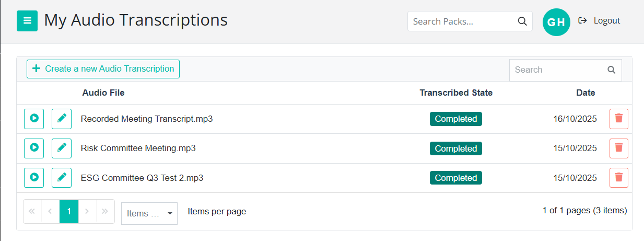The image size is (644, 241).
Task: Play Risk Committee Meeting.mp3 audio
Action: click(34, 148)
